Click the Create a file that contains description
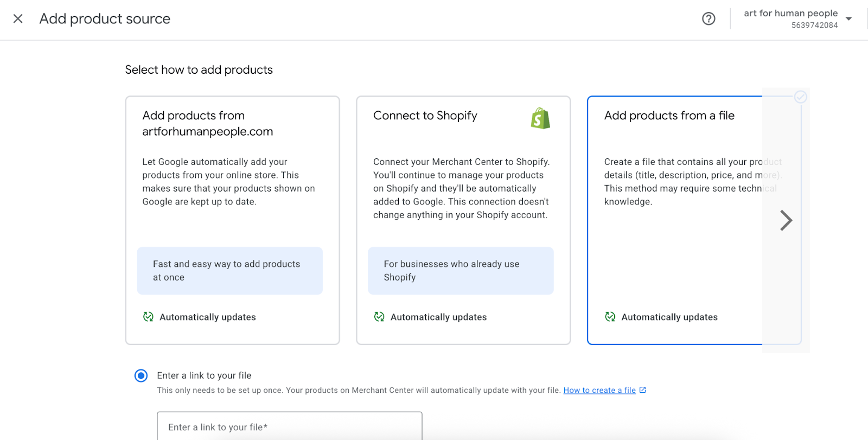Screen dimensions: 868x440 (693, 182)
